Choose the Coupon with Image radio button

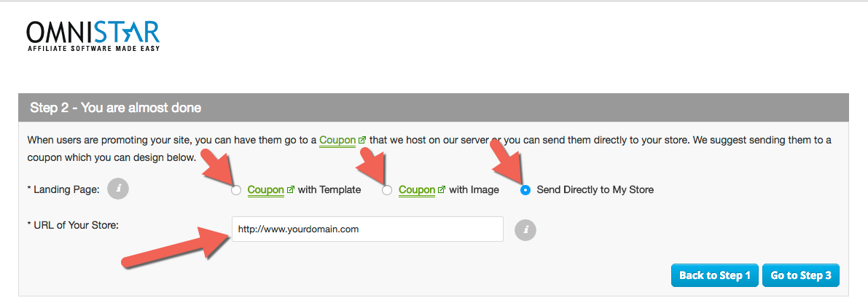(387, 190)
